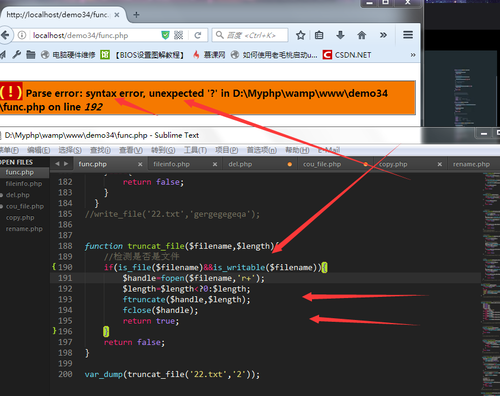The height and width of the screenshot is (396, 500).
Task: Open the downloads arrow icon
Action: pyautogui.click(x=340, y=35)
